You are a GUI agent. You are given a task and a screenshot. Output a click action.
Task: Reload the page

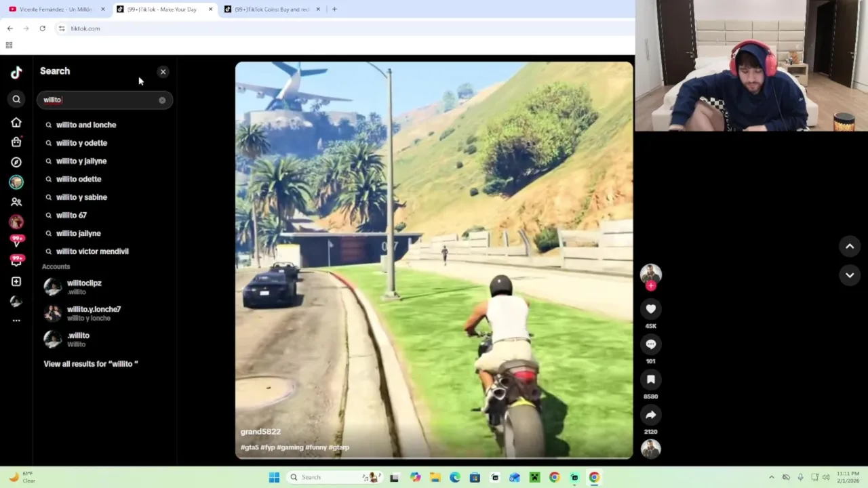pos(42,28)
